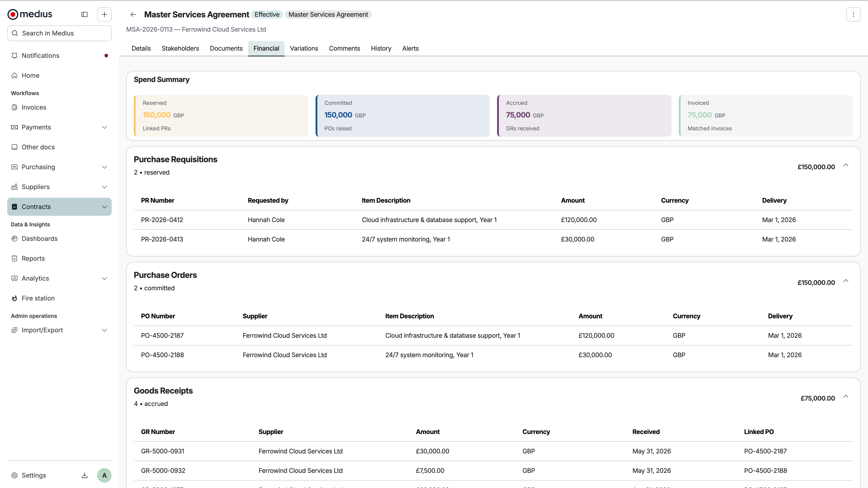Open PO-4500-2188 purchase order
Viewport: 868px width, 488px height.
pyautogui.click(x=162, y=355)
